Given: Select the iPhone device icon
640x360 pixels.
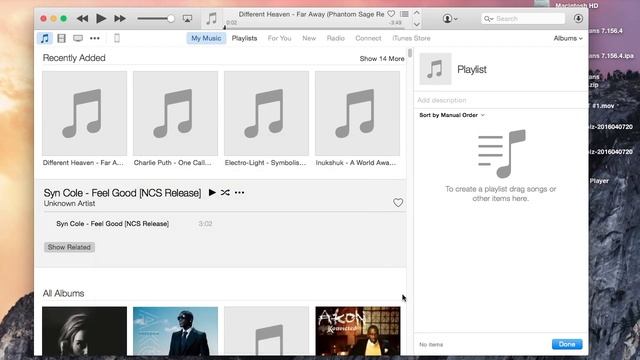Looking at the screenshot, I should [x=117, y=38].
